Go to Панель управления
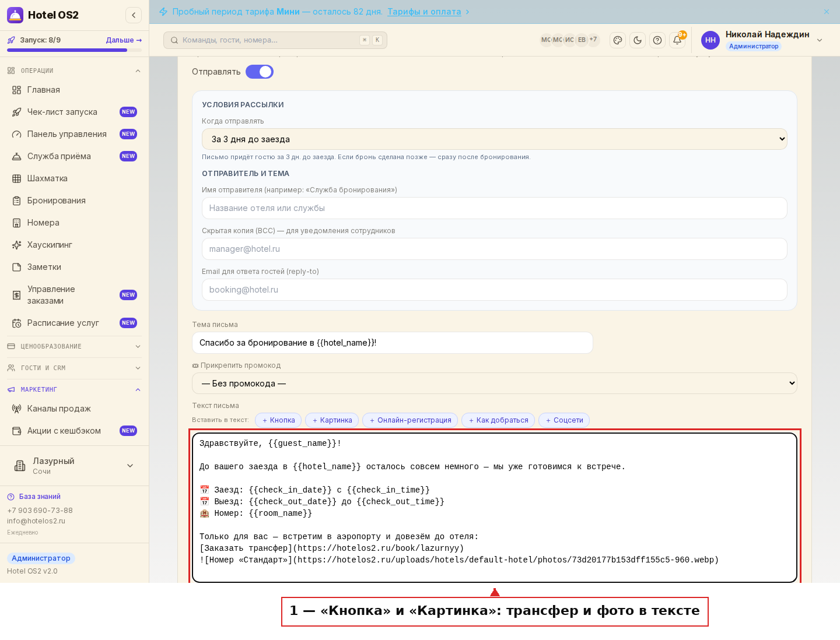This screenshot has width=840, height=640. coord(75,134)
